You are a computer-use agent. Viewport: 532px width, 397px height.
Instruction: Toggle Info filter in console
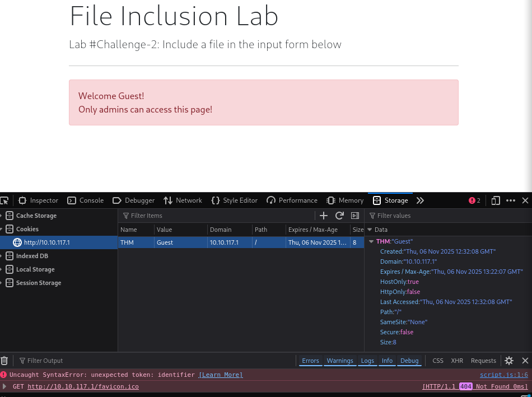point(387,361)
